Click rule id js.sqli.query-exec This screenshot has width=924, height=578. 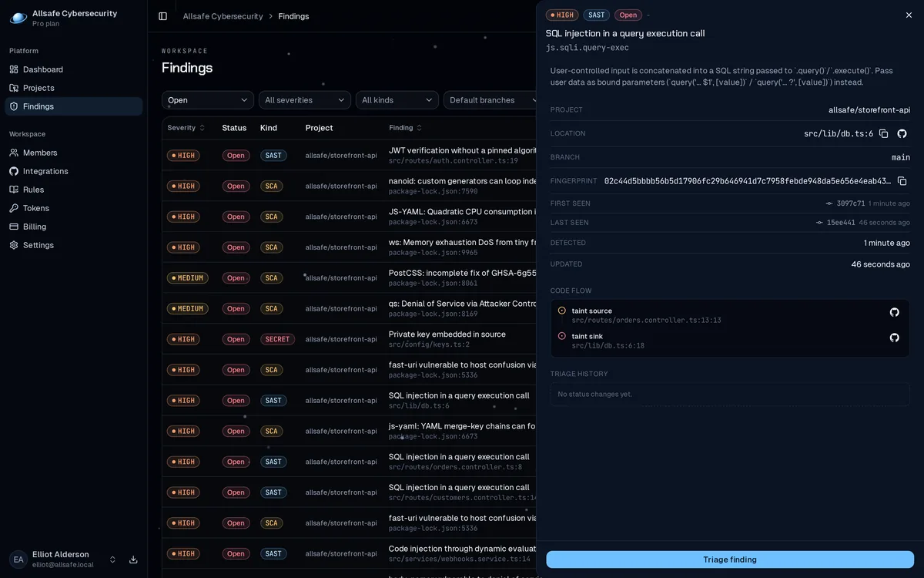coord(588,48)
